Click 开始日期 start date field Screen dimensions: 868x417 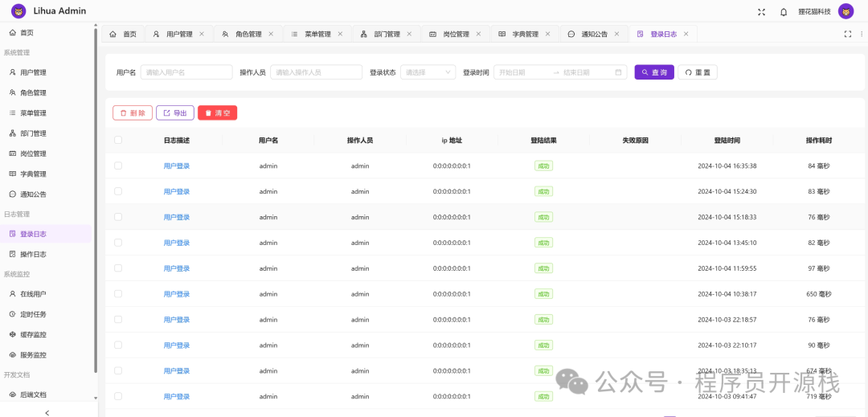(x=522, y=72)
